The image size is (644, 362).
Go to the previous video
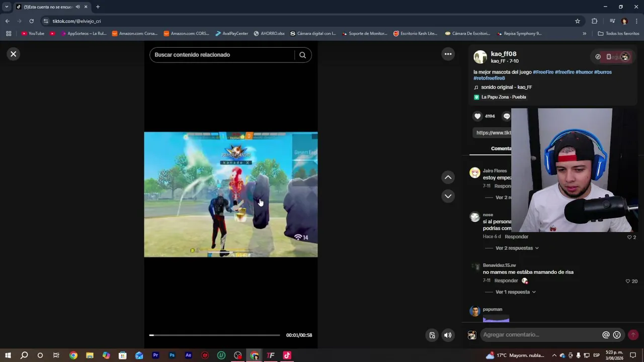448,177
